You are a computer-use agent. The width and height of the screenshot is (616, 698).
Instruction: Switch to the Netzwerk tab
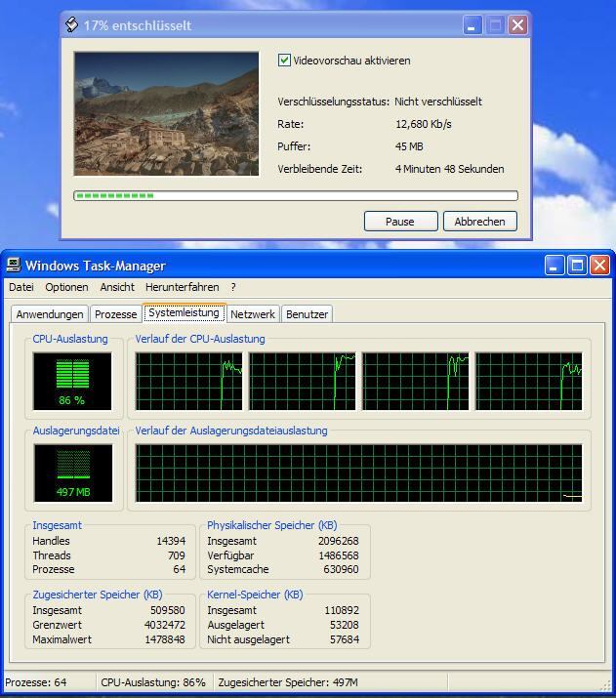click(253, 314)
